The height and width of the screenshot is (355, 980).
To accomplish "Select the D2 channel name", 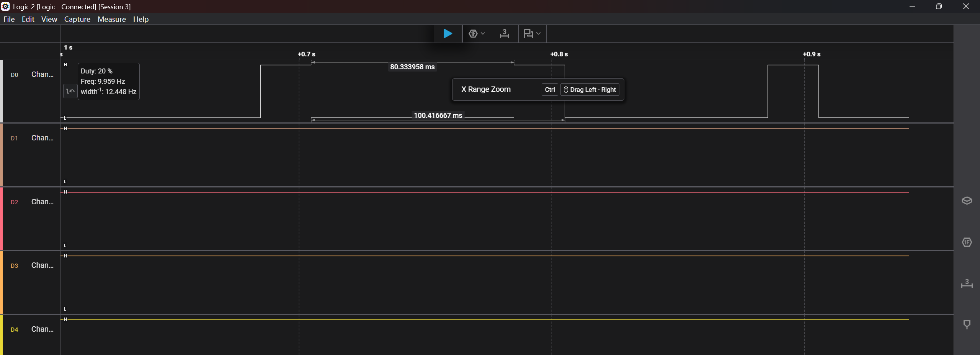I will [x=42, y=202].
